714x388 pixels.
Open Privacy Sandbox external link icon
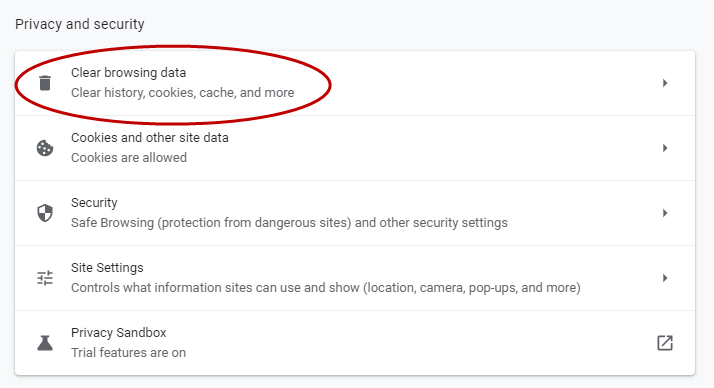pyautogui.click(x=665, y=343)
